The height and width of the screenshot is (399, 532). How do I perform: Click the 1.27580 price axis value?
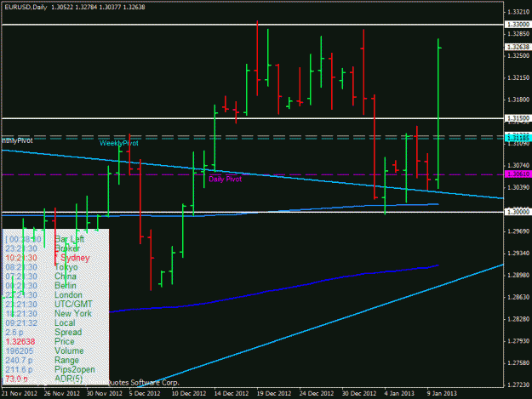[518, 362]
